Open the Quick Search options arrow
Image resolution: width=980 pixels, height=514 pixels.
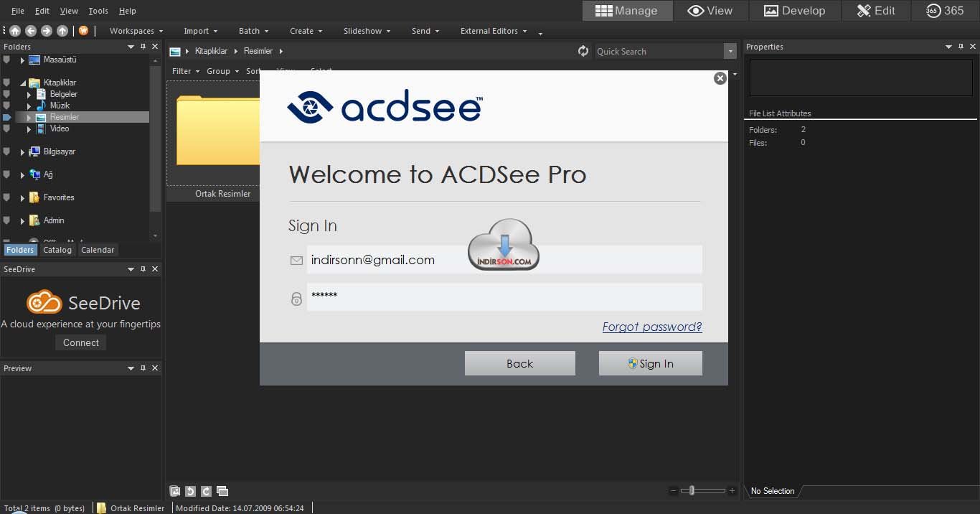pyautogui.click(x=730, y=51)
